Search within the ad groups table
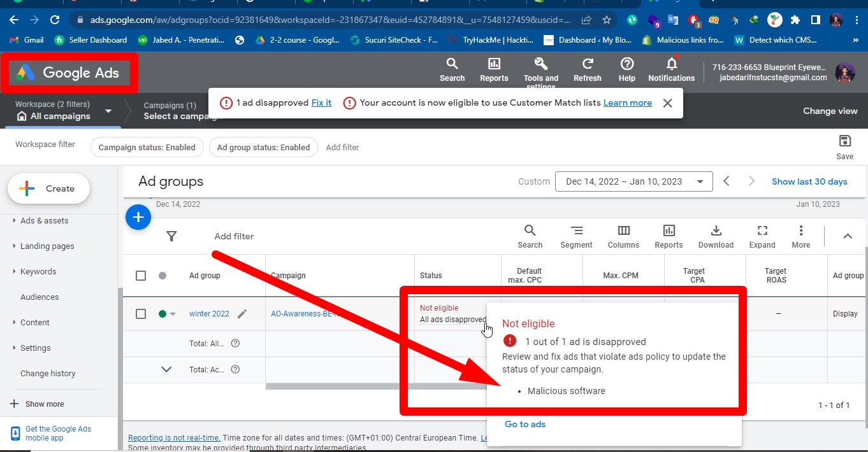This screenshot has height=452, width=868. (530, 236)
